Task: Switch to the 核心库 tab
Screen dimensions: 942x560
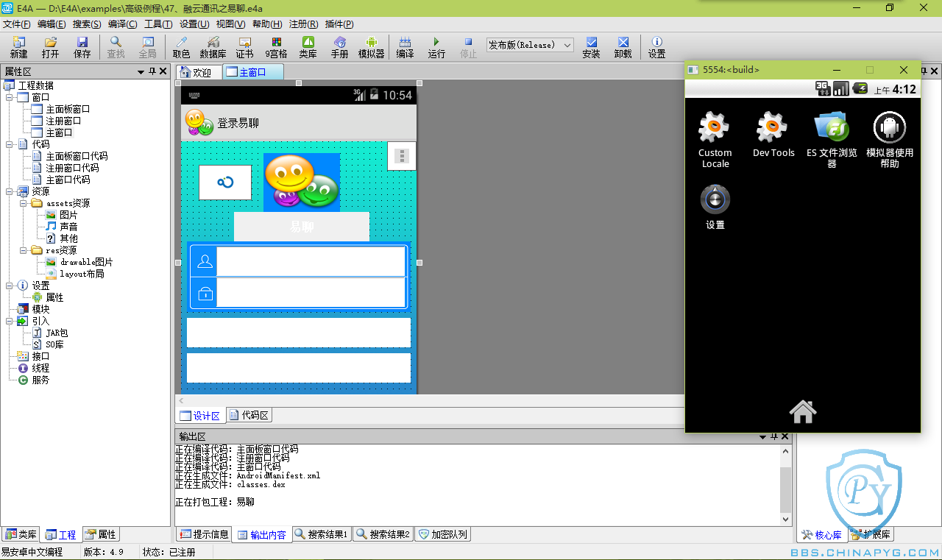Action: pos(822,534)
